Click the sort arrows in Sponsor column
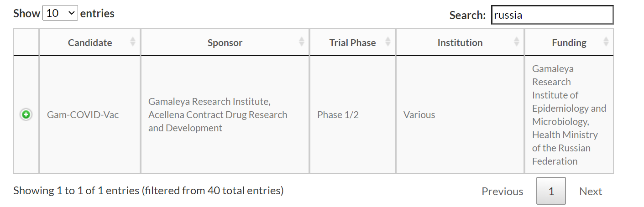Screen dimensions: 644x207 (302, 42)
